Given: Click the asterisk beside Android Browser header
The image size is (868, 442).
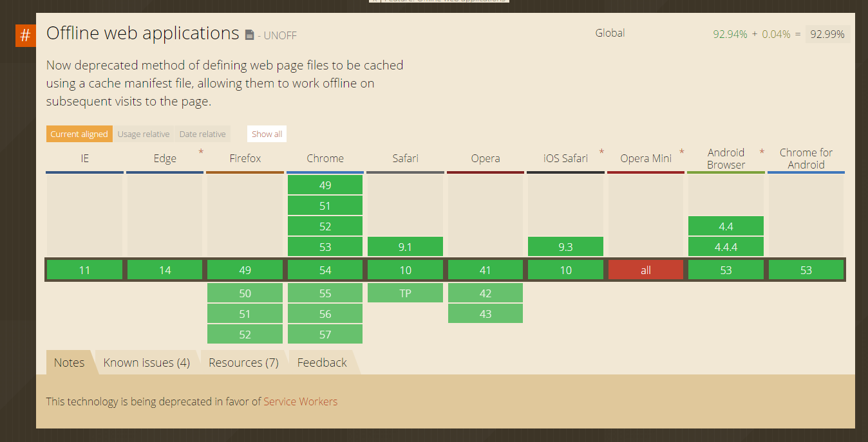Looking at the screenshot, I should (x=762, y=152).
